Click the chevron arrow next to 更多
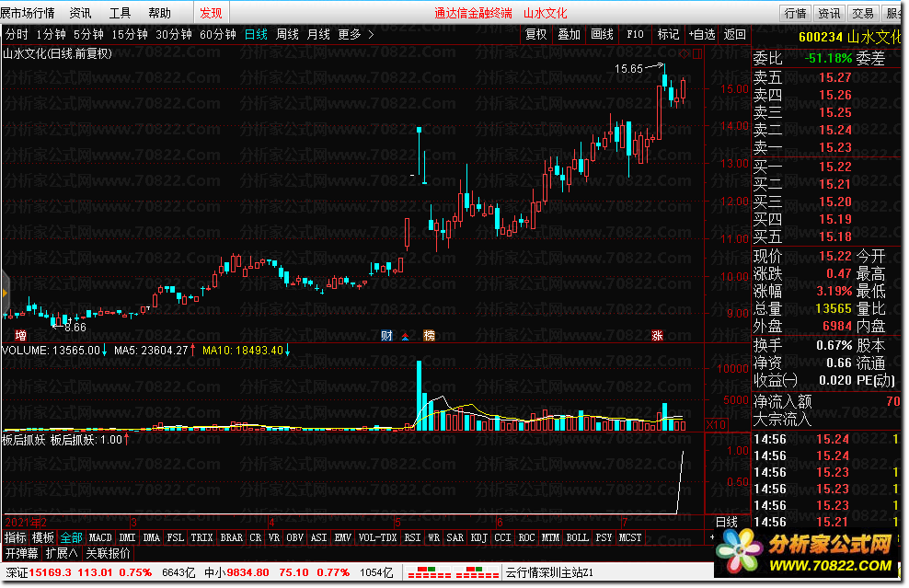Image resolution: width=909 pixels, height=588 pixels. [x=371, y=35]
